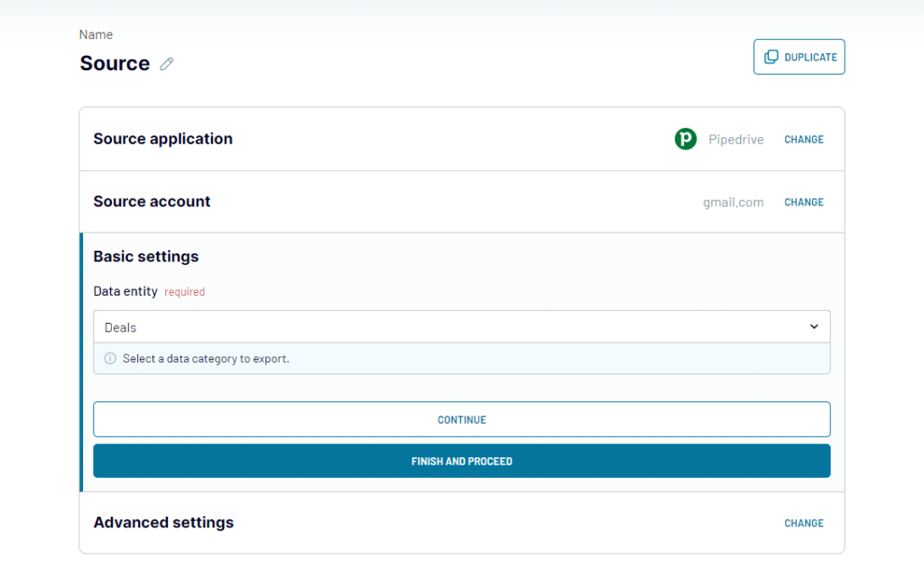Image resolution: width=924 pixels, height=587 pixels.
Task: Click the info icon in hint box
Action: coord(110,359)
